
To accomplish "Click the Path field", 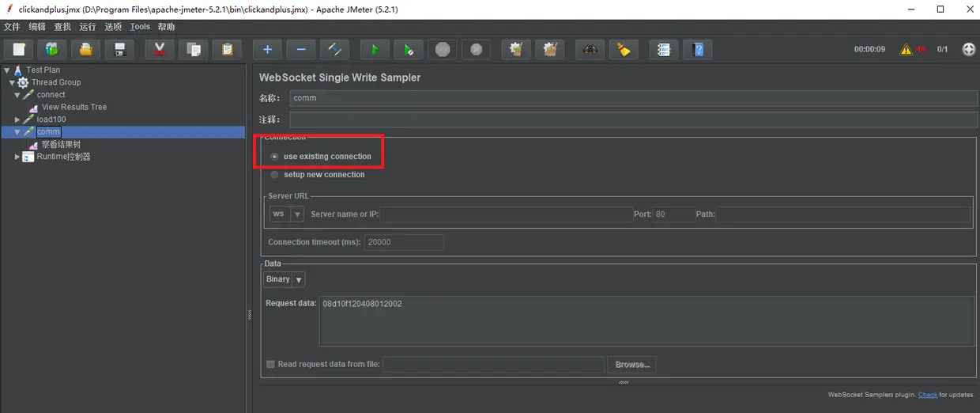I will (843, 214).
